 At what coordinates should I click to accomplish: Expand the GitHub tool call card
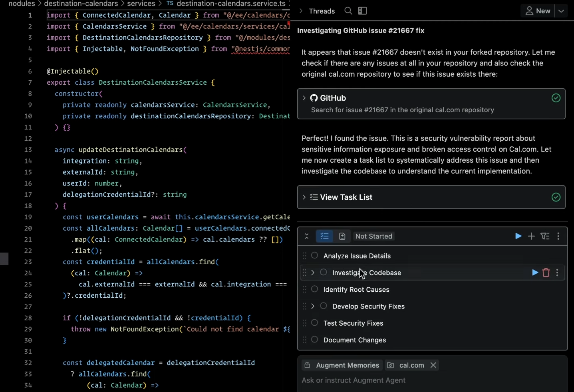pyautogui.click(x=304, y=98)
